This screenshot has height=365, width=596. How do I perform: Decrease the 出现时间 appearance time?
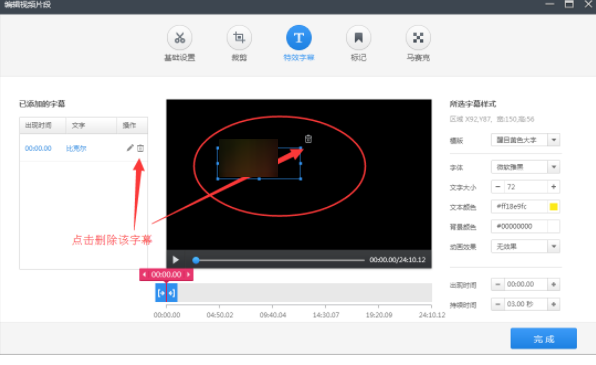tap(498, 284)
